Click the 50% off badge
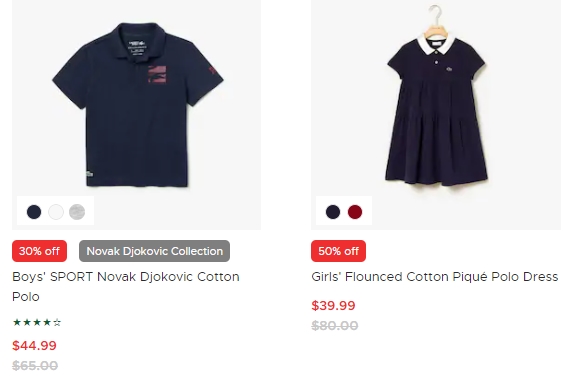The width and height of the screenshot is (566, 376). pyautogui.click(x=338, y=251)
